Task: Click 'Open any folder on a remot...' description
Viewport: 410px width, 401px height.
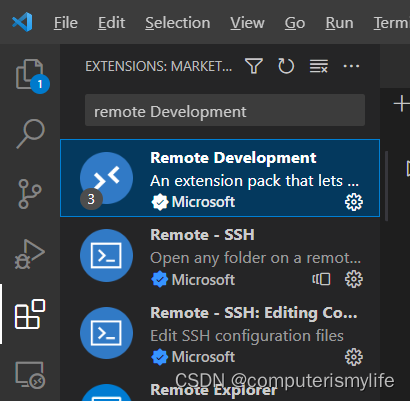Action: [255, 258]
